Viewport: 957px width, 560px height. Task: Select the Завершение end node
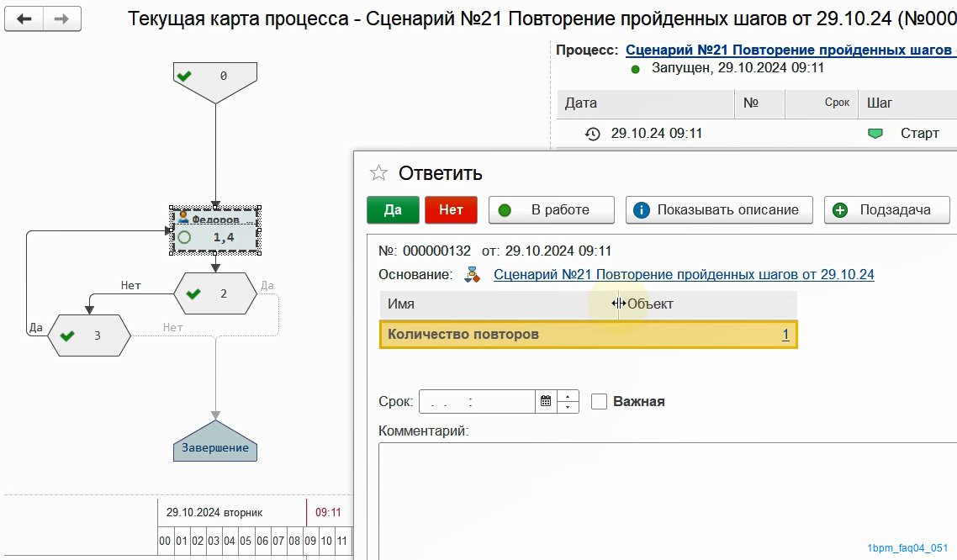click(214, 441)
